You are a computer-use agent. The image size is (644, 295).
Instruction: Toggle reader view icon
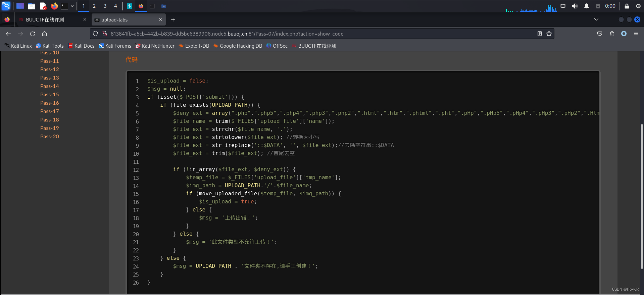(x=540, y=34)
